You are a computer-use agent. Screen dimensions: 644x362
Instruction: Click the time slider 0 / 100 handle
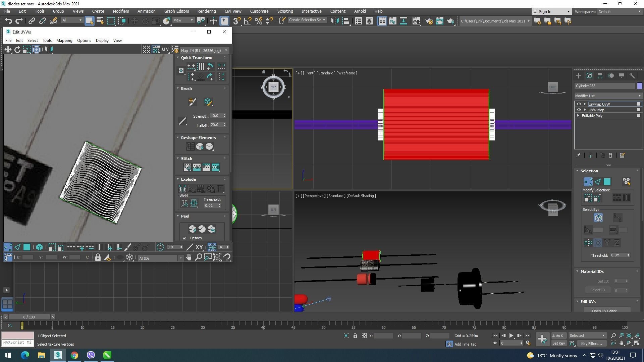click(29, 317)
